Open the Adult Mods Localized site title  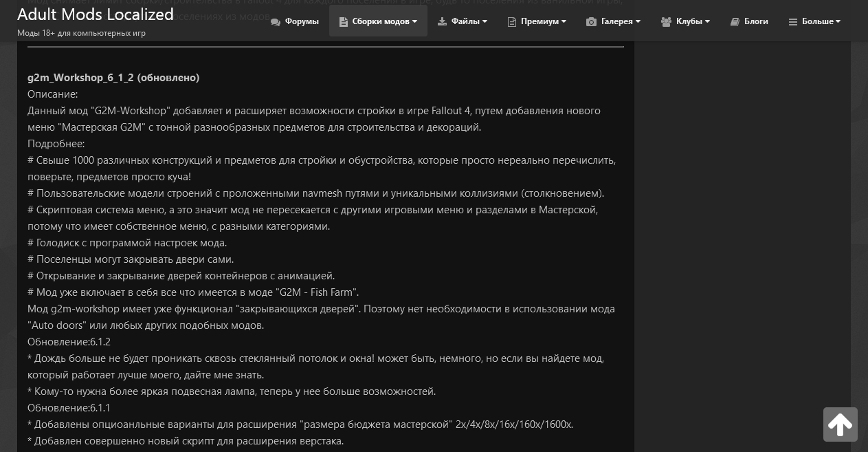point(96,14)
